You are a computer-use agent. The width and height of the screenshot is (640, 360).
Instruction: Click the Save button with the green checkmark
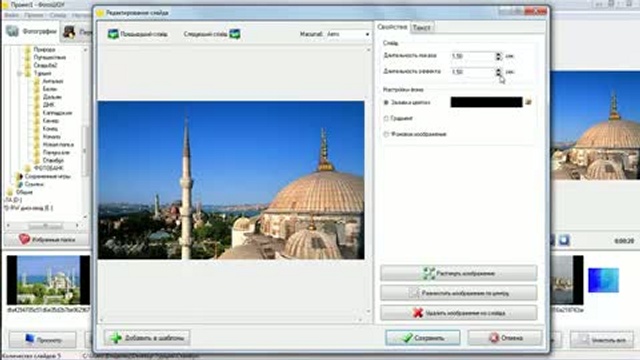coord(423,338)
